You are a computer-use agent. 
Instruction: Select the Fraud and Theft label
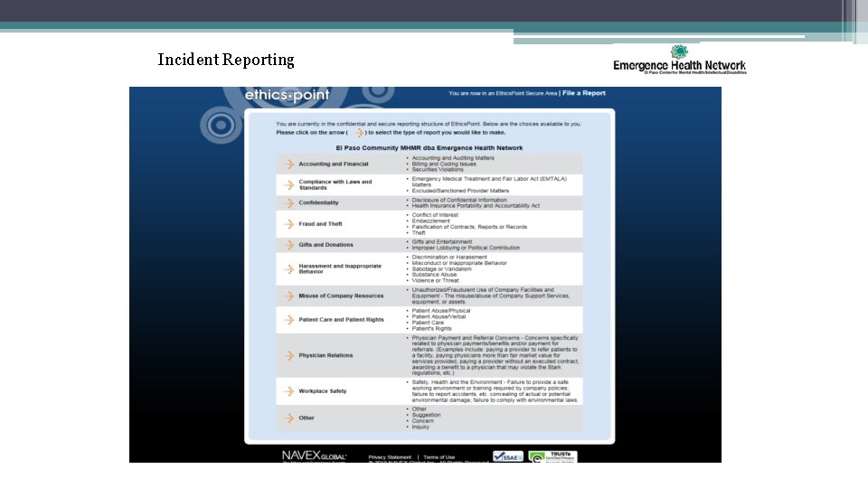[x=320, y=224]
